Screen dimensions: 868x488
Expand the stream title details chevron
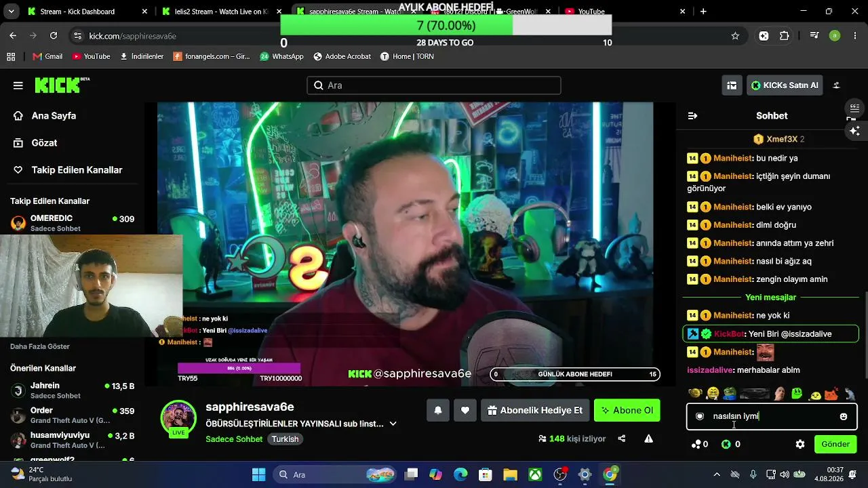(x=393, y=424)
